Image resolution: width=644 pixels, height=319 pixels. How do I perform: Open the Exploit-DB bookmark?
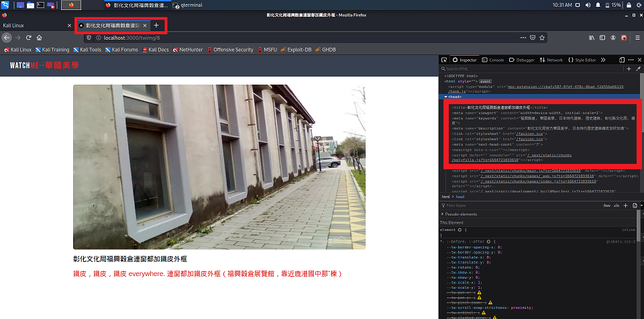(x=296, y=50)
